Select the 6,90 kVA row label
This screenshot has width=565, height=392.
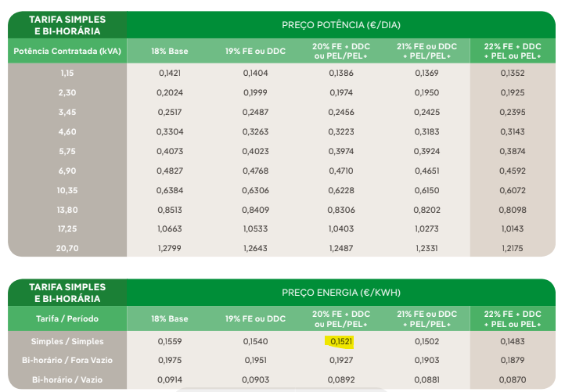(x=67, y=169)
